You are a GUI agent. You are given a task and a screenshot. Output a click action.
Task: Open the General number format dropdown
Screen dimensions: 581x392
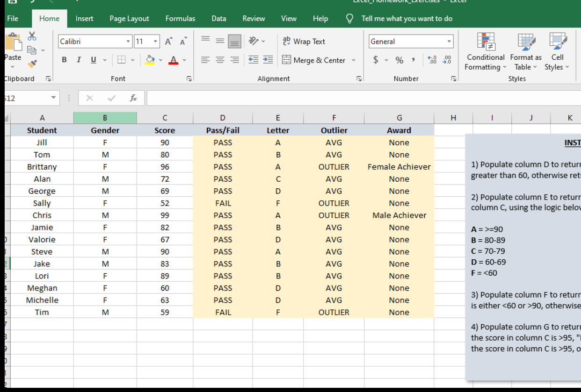click(449, 42)
